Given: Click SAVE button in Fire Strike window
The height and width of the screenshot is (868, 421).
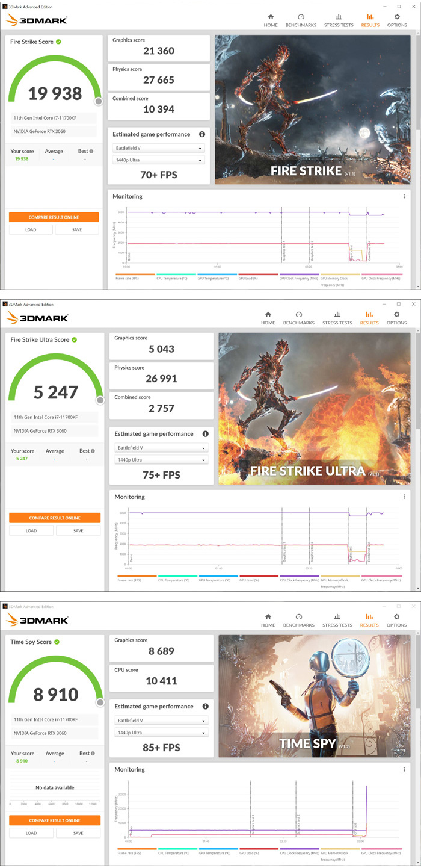Looking at the screenshot, I should click(77, 230).
